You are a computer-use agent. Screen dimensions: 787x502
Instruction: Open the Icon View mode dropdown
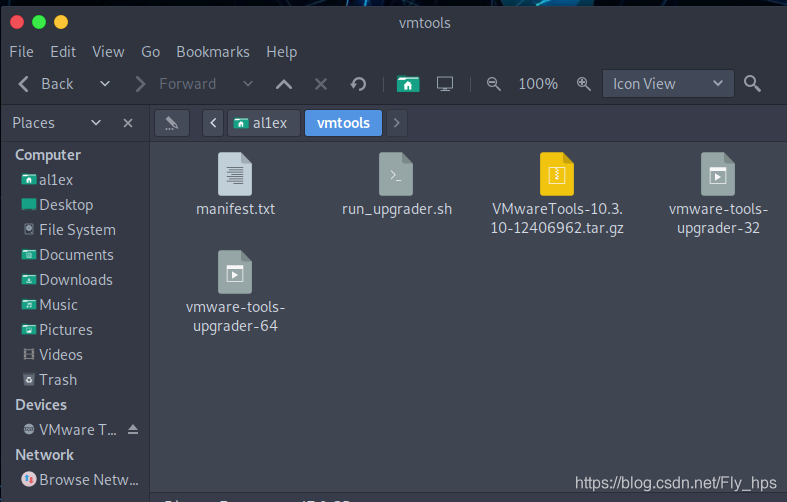pyautogui.click(x=668, y=84)
